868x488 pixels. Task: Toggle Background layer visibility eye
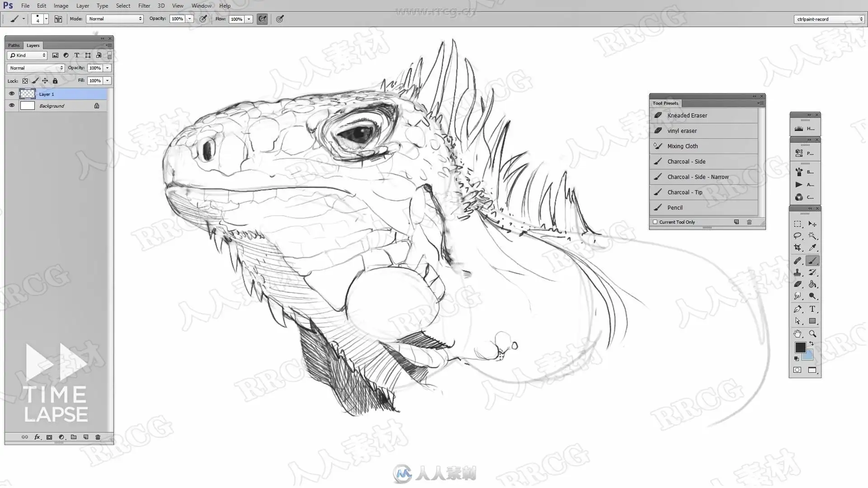click(x=12, y=106)
